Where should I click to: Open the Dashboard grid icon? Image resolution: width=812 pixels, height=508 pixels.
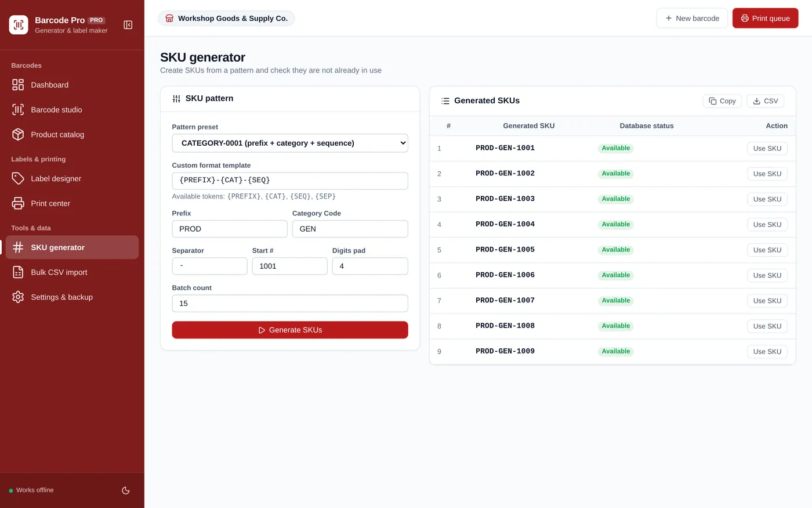(18, 85)
